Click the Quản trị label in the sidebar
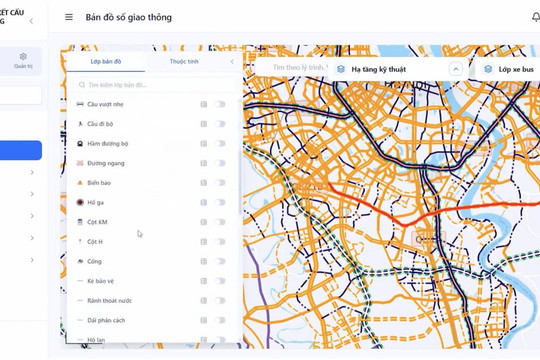This screenshot has height=360, width=540. [23, 66]
